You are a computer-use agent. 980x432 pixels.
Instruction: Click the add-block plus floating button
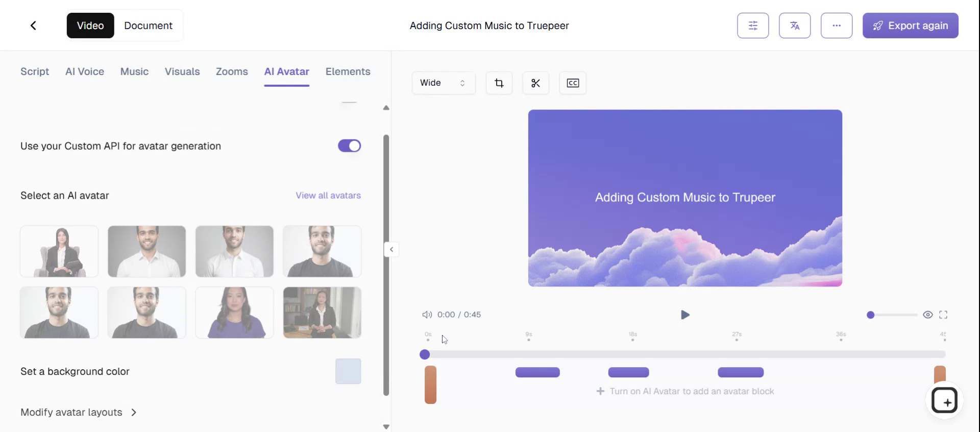[944, 401]
